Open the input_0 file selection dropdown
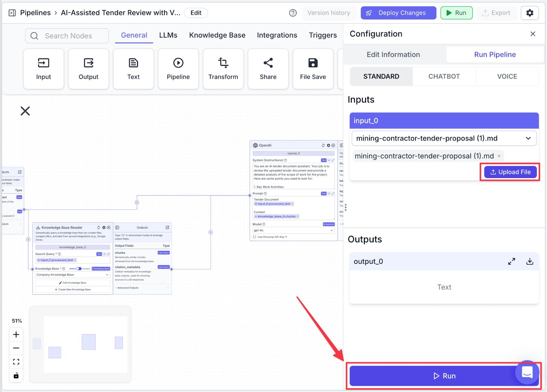 (x=444, y=138)
